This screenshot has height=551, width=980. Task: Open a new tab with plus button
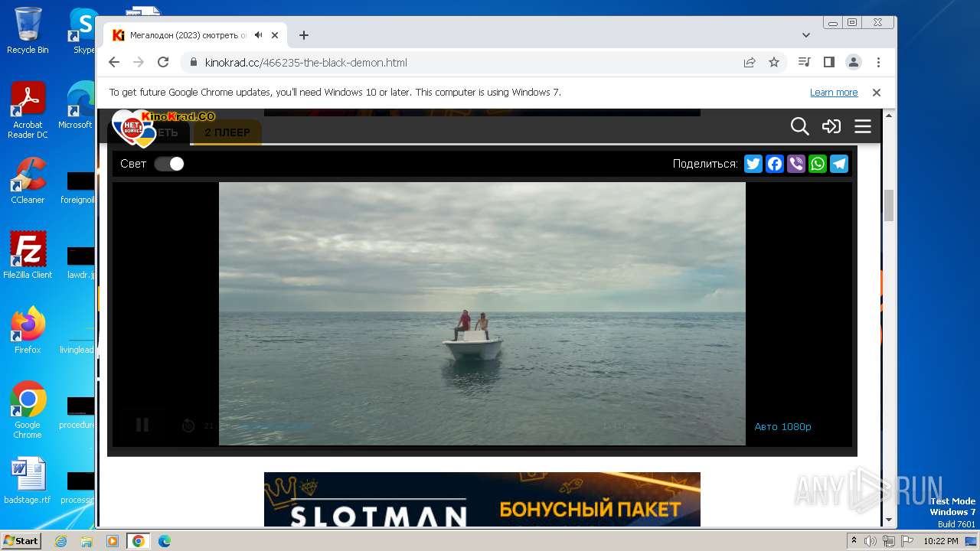[304, 35]
